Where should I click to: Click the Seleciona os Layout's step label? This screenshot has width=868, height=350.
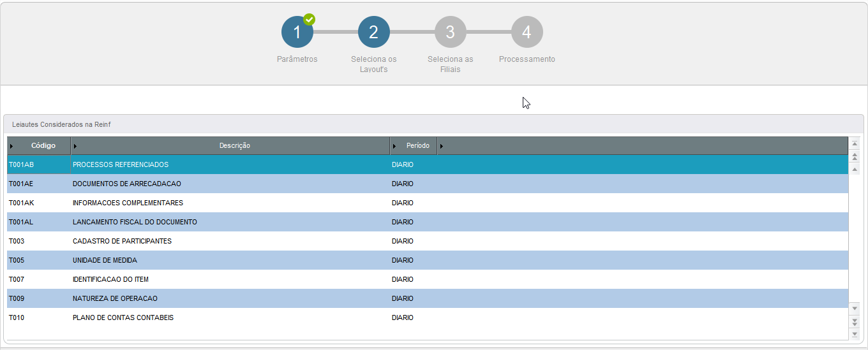click(x=374, y=64)
